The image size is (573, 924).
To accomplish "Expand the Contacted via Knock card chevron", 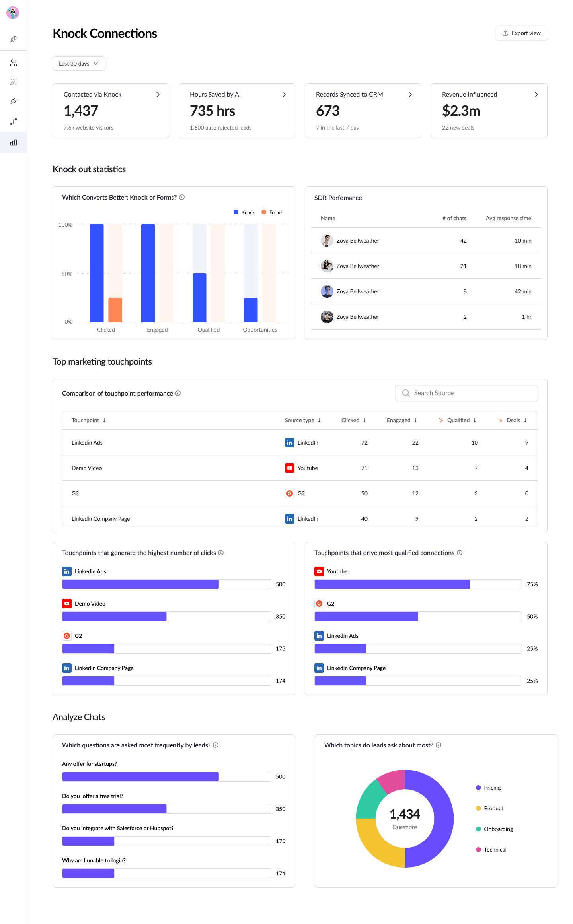I will click(158, 95).
